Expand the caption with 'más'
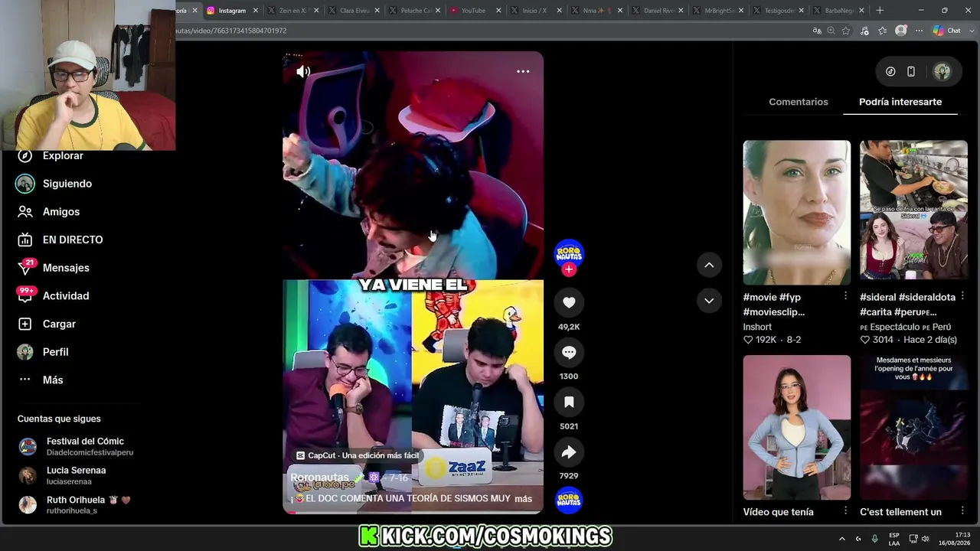980x551 pixels. [x=523, y=499]
